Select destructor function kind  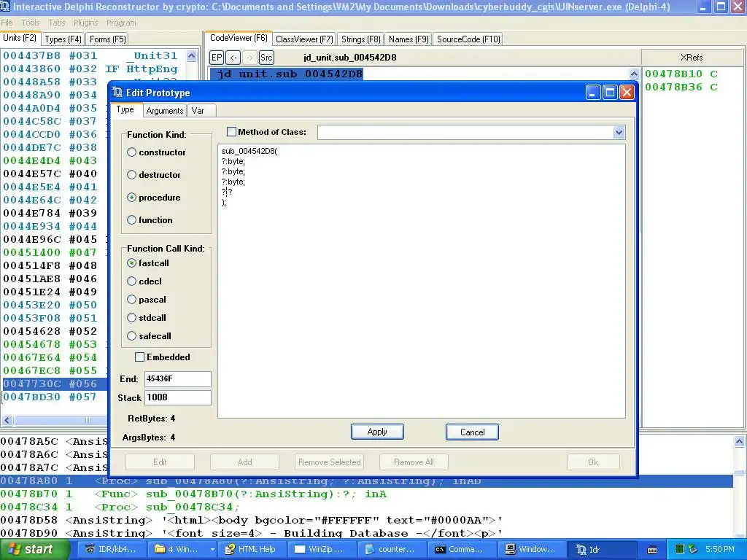coord(131,175)
